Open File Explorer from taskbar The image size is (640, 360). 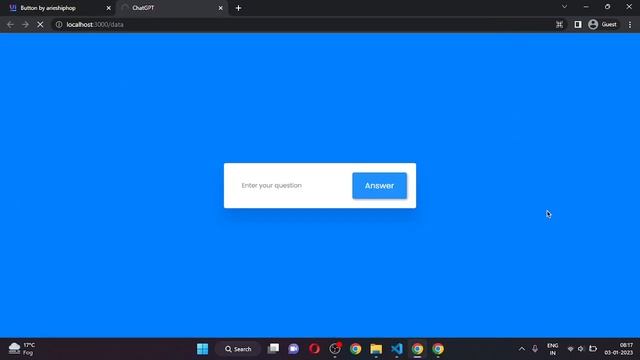(x=376, y=349)
